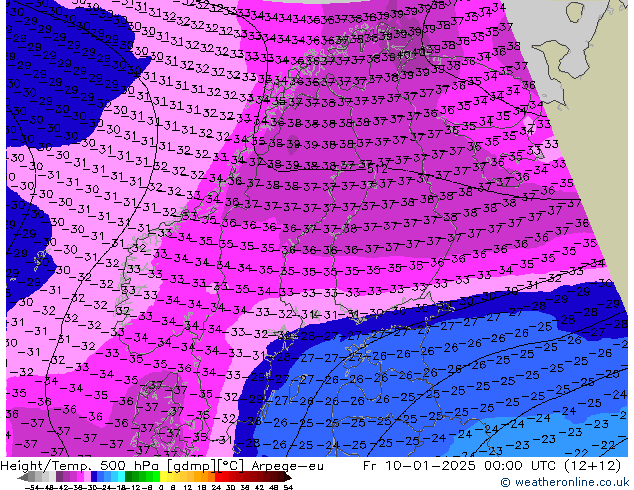The image size is (634, 490).
Task: Click the "[°C]" unit label
Action: pyautogui.click(x=231, y=466)
